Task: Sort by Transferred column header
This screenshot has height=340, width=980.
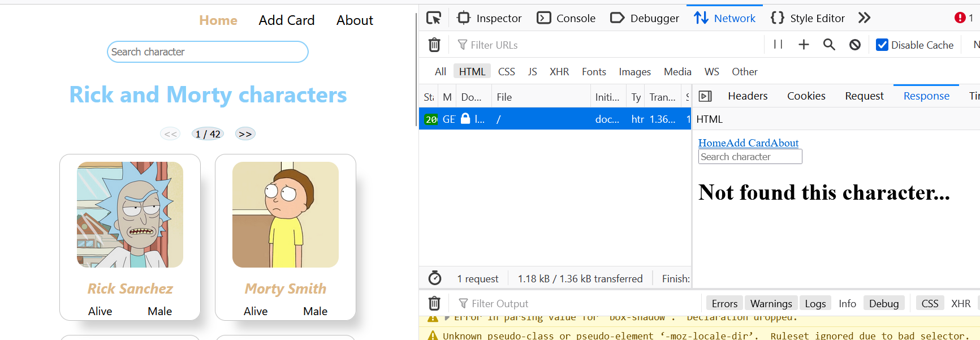Action: tap(663, 97)
